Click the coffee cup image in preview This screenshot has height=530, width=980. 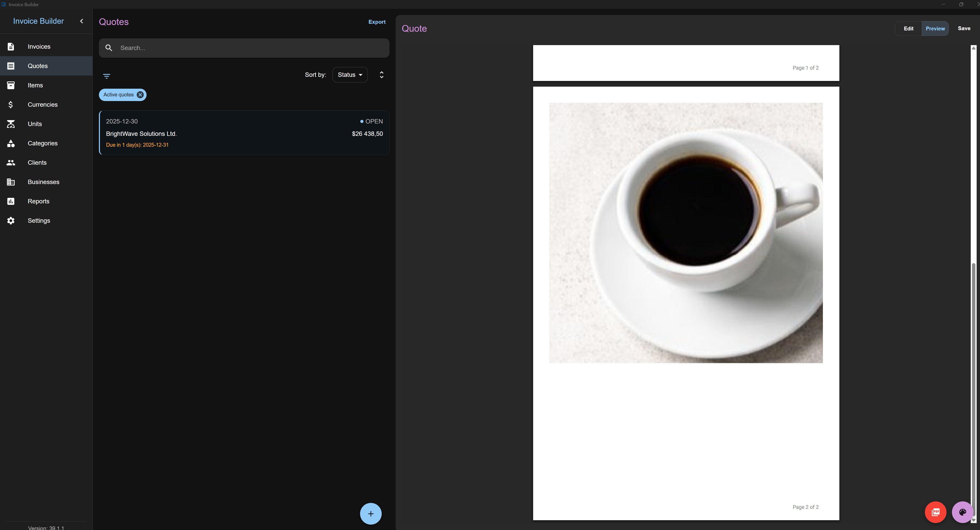686,233
